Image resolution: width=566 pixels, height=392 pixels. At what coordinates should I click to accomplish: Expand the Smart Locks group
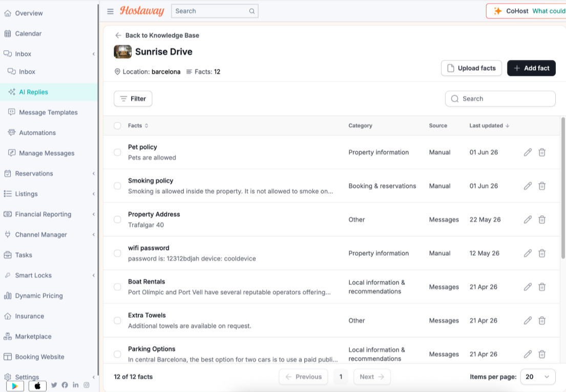94,275
